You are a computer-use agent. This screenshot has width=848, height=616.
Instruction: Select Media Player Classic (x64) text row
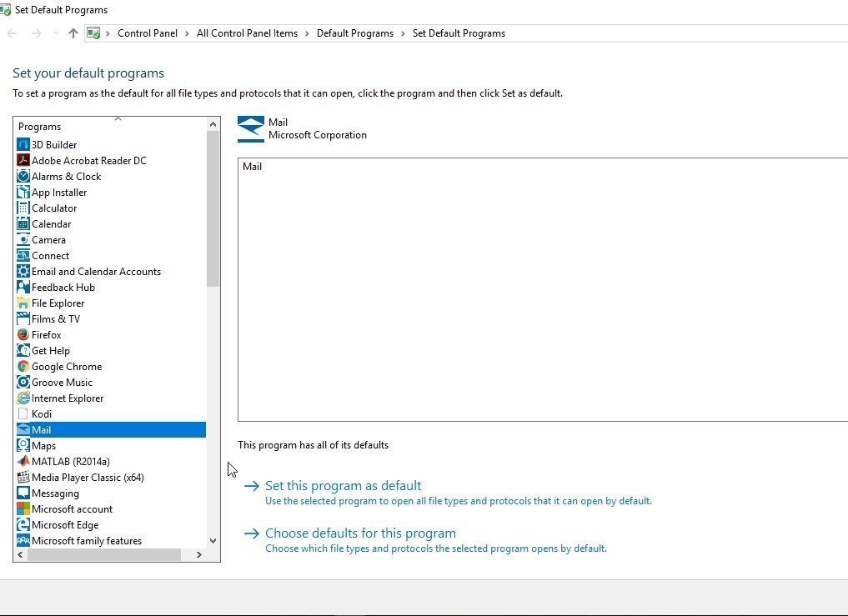click(88, 477)
